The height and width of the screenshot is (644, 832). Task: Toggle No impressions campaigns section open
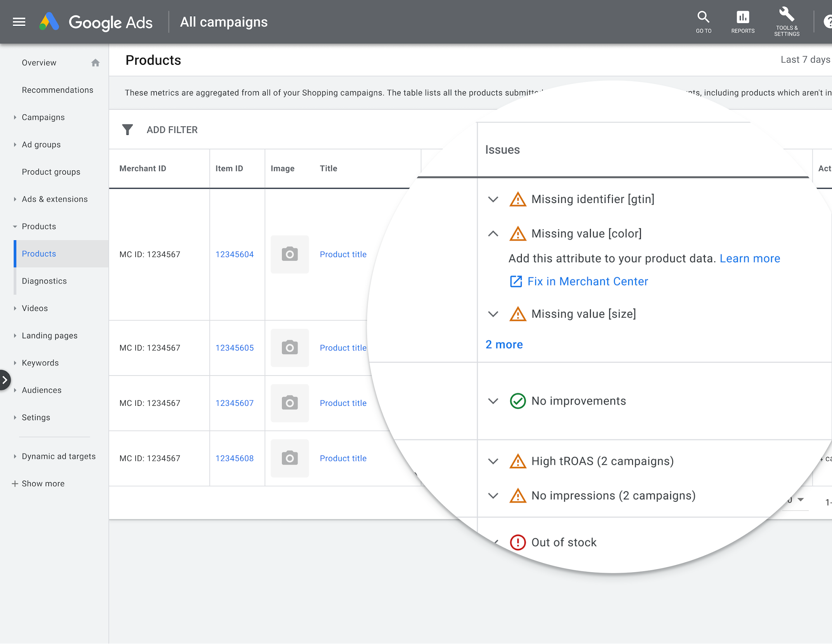(x=493, y=495)
